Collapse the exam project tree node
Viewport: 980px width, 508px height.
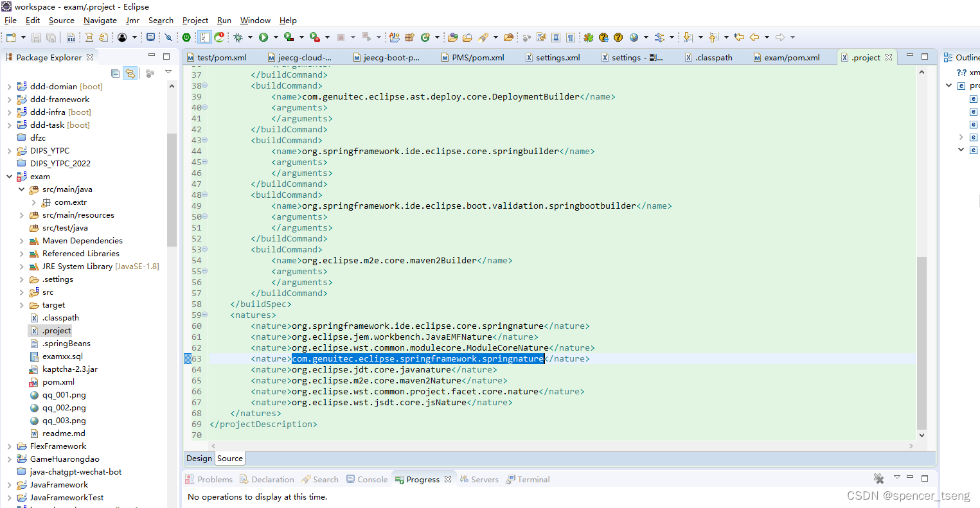click(9, 177)
